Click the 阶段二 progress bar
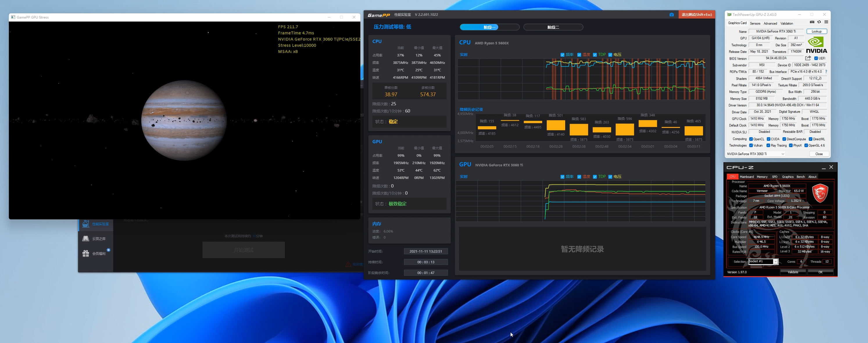Screen dimensions: 868x343 pyautogui.click(x=553, y=27)
